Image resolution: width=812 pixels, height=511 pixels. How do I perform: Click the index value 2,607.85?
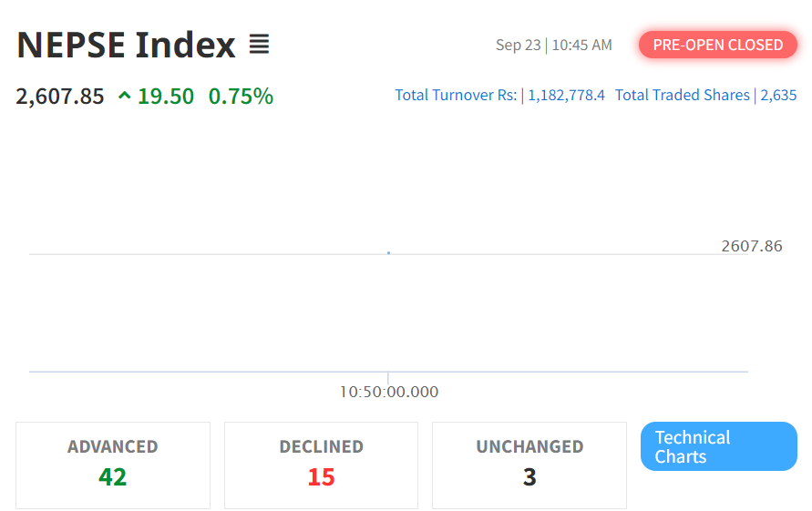[x=60, y=96]
